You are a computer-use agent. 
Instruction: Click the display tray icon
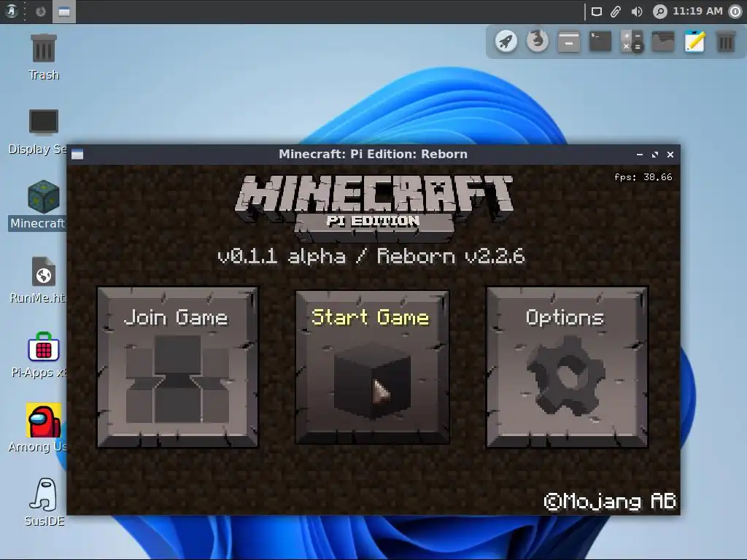tap(597, 12)
